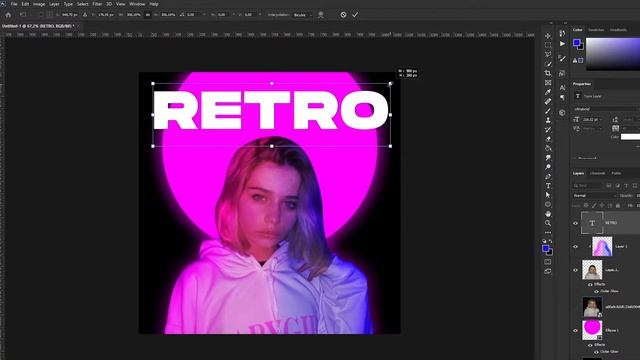The width and height of the screenshot is (640, 360).
Task: Select the Crop tool
Action: pos(548,73)
